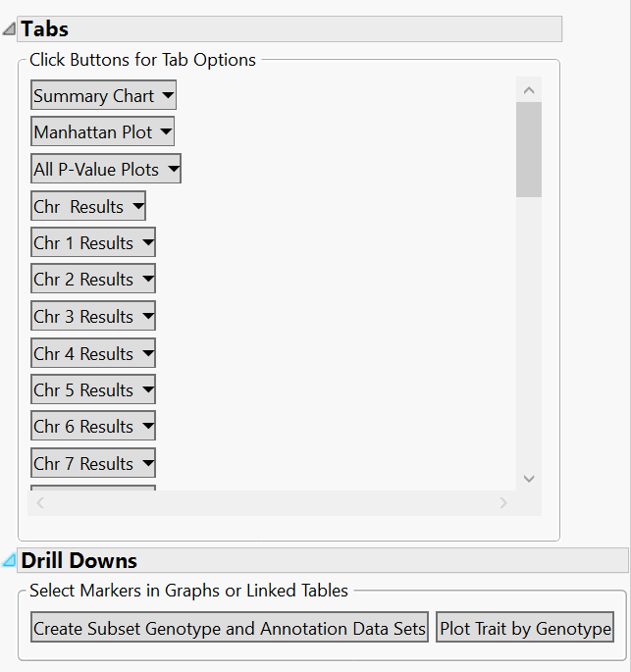631x672 pixels.
Task: Click the horizontal scrollbar right arrow
Action: (x=503, y=503)
